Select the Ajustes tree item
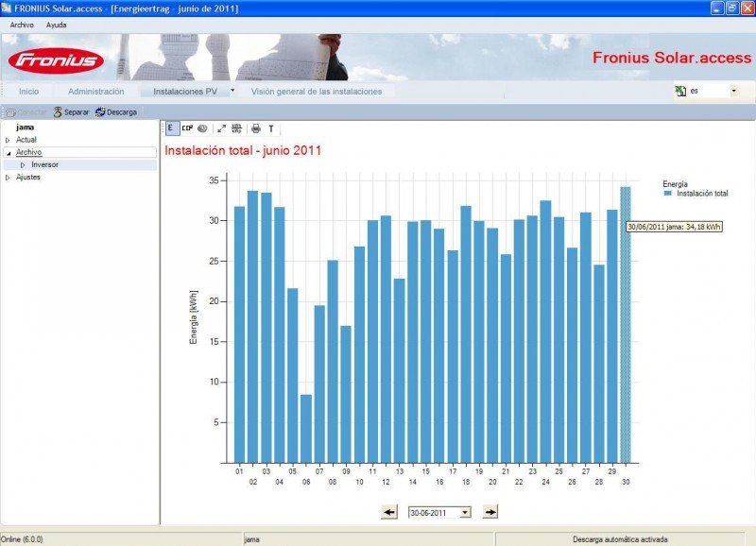756x546 pixels. (x=28, y=178)
